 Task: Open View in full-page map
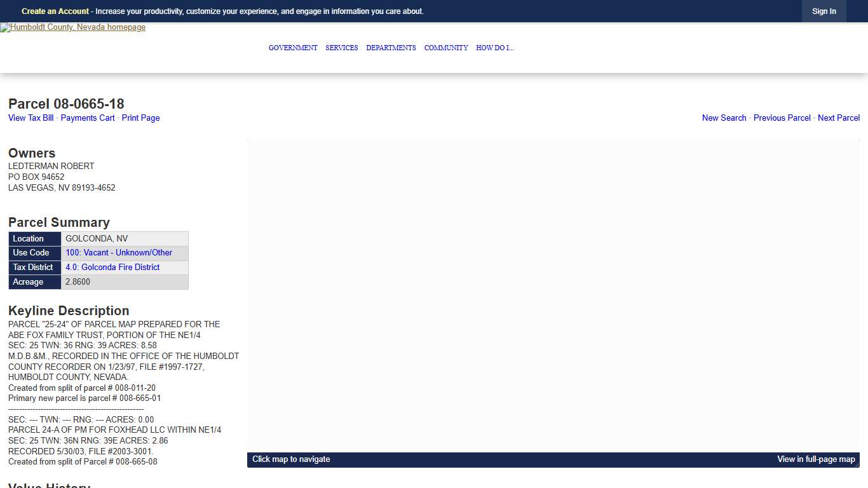pyautogui.click(x=816, y=459)
